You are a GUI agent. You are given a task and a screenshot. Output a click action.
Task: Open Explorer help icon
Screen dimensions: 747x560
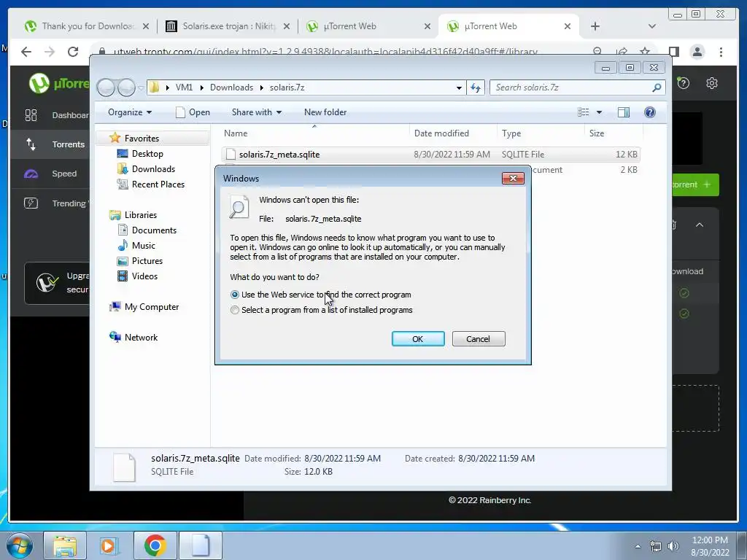[x=650, y=112]
